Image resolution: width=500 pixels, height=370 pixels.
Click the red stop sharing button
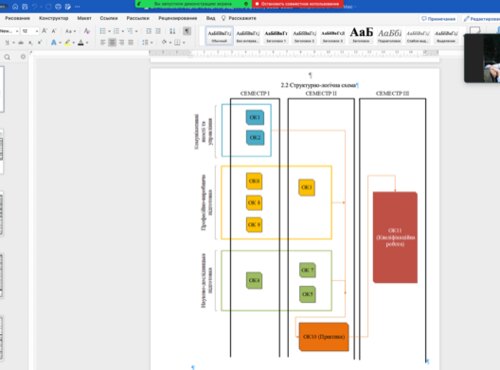click(x=297, y=4)
